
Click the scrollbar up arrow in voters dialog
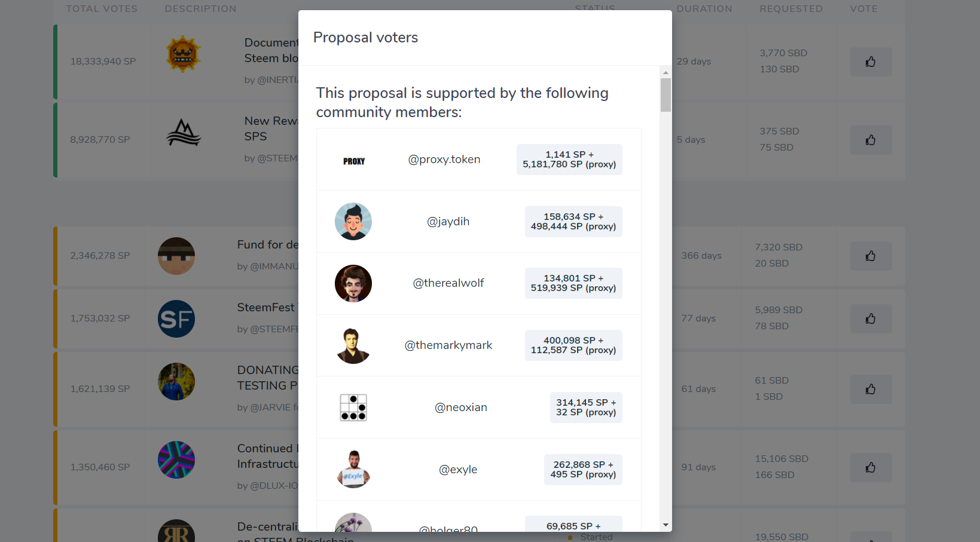(665, 72)
